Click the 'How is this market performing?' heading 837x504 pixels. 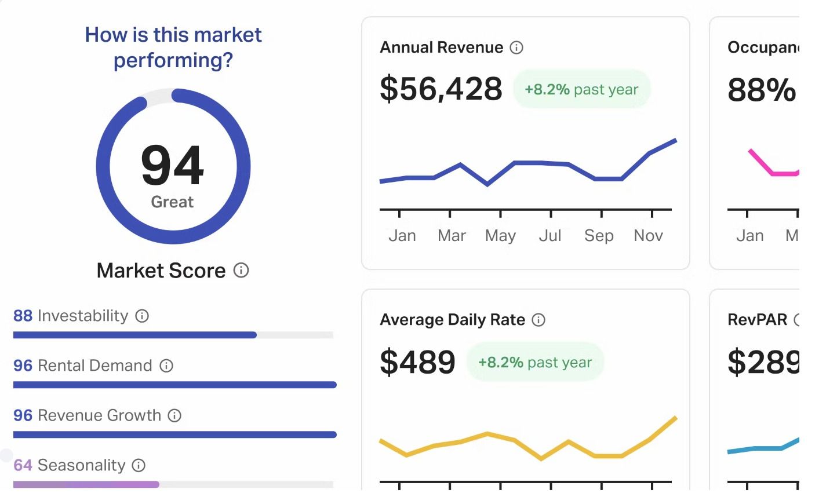173,48
